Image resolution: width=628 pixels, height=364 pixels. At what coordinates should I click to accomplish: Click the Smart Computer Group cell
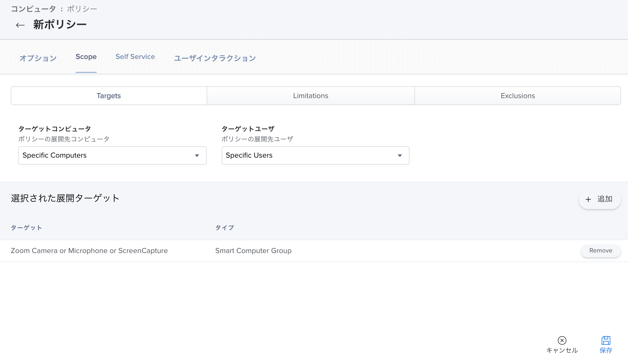point(253,251)
